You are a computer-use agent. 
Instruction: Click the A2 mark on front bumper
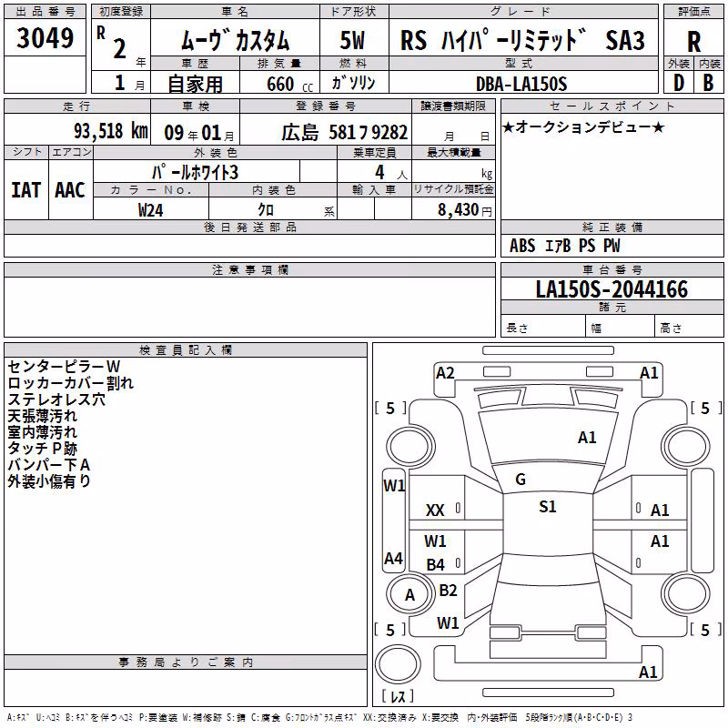pyautogui.click(x=445, y=373)
